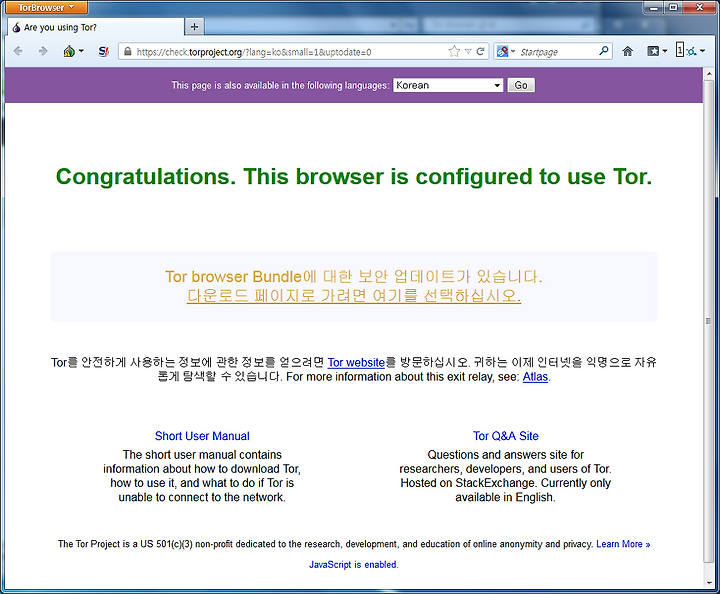Viewport: 720px width, 594px height.
Task: Click the HTTPS Everywhere toolbar icon
Action: 686,50
